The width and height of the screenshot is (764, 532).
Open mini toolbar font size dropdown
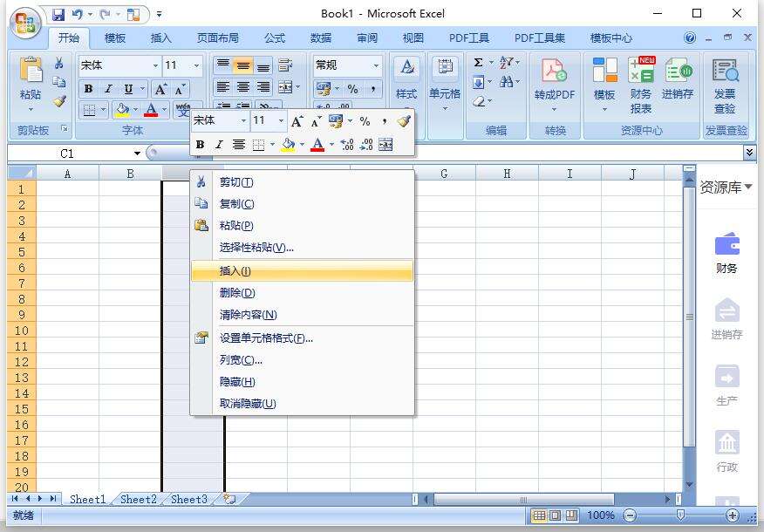coord(281,121)
